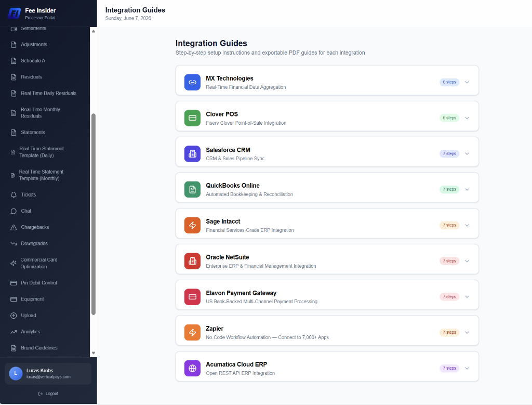Viewport: 532px width, 405px height.
Task: Click the 'Sunday, June 7, 2026' date
Action: (128, 18)
